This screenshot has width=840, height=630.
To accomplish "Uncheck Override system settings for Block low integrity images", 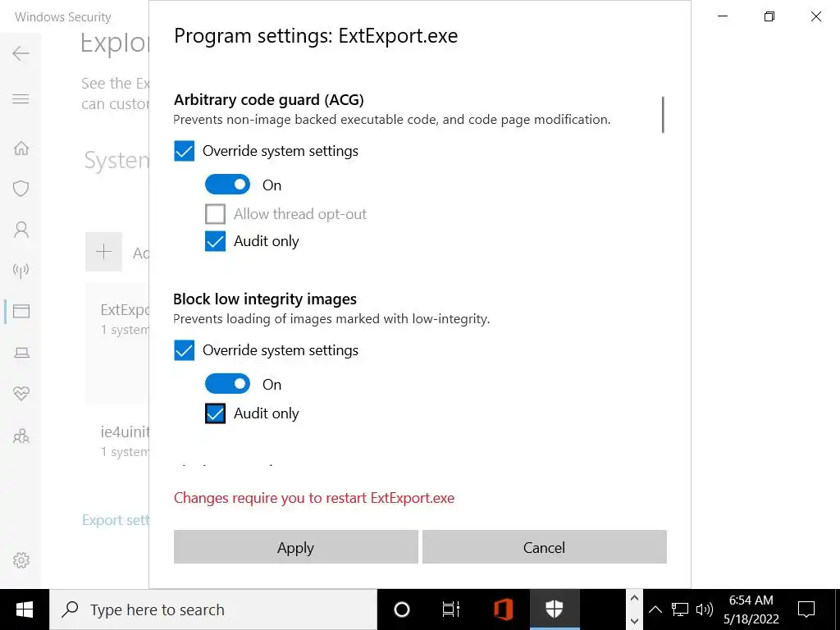I will (x=184, y=350).
